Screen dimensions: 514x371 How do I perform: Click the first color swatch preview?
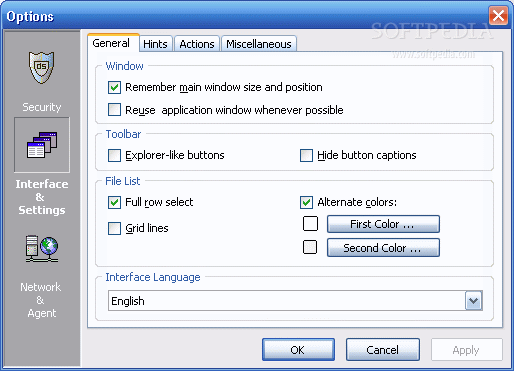[x=310, y=224]
